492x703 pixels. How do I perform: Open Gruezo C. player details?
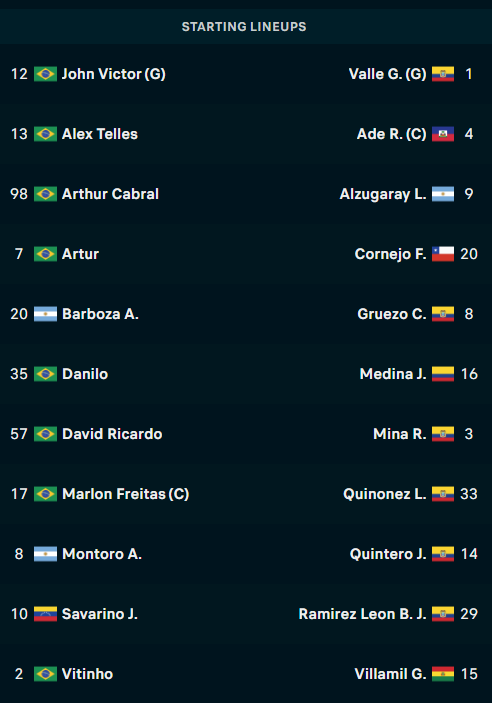pos(392,314)
